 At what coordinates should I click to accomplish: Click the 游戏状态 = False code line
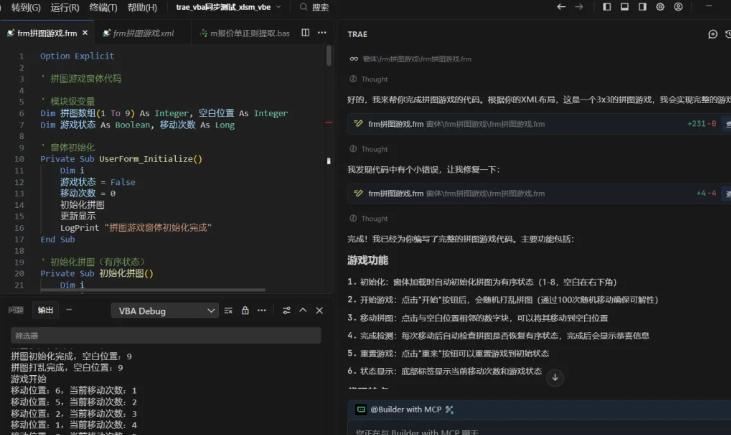click(x=97, y=182)
